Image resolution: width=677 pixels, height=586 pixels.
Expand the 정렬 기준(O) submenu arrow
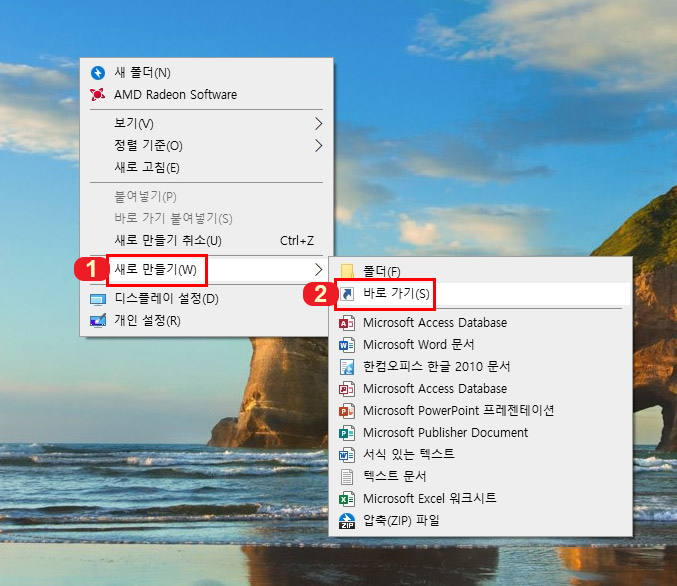(318, 146)
